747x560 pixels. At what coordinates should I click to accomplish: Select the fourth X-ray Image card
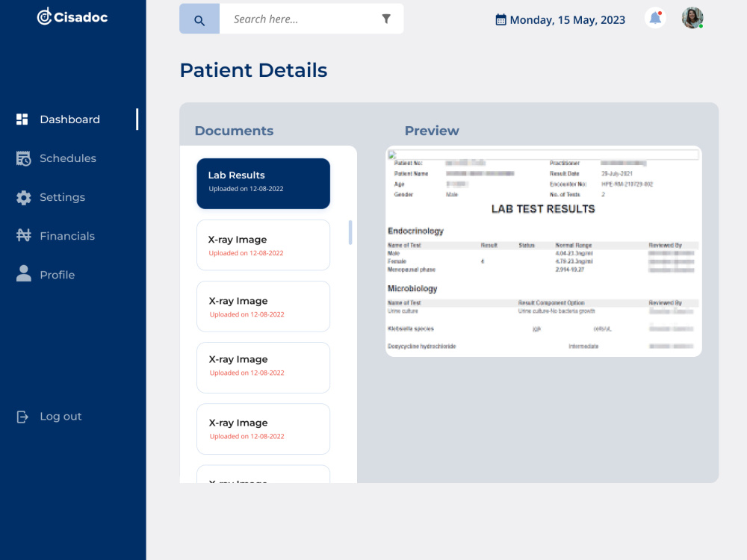click(x=264, y=429)
